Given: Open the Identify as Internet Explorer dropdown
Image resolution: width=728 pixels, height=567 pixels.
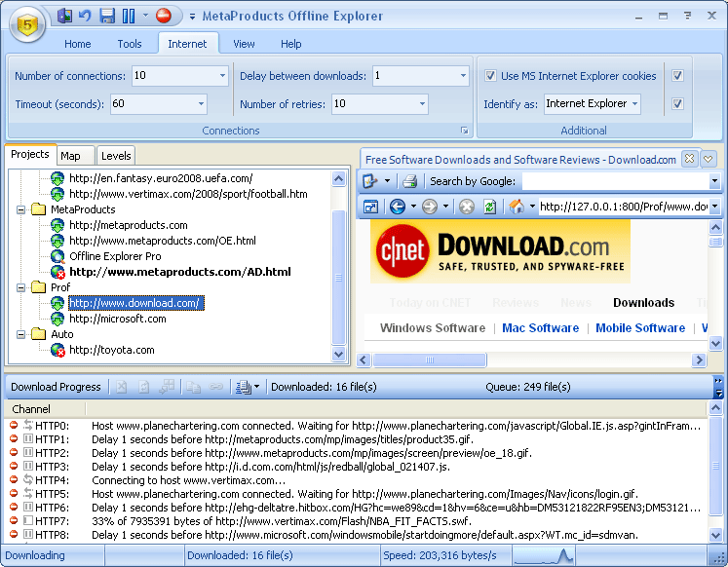Looking at the screenshot, I should point(634,103).
